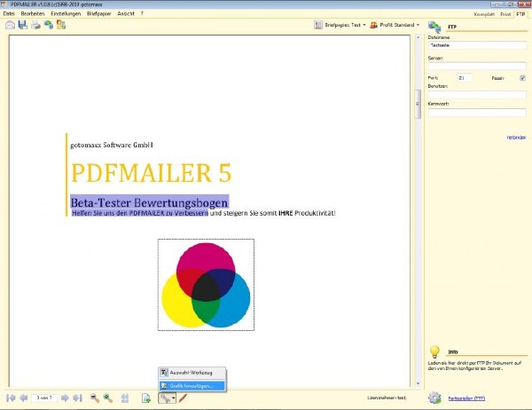Toggle the Passiv checkbox
The width and height of the screenshot is (532, 410).
point(522,78)
